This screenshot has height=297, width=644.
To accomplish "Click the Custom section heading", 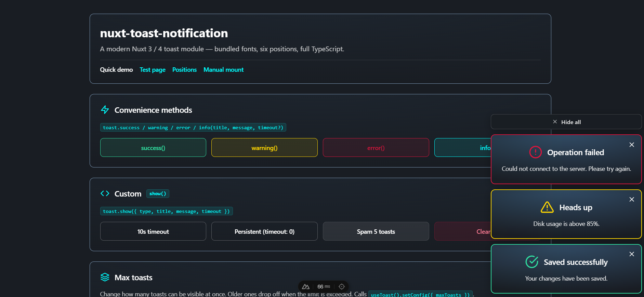I will point(128,194).
